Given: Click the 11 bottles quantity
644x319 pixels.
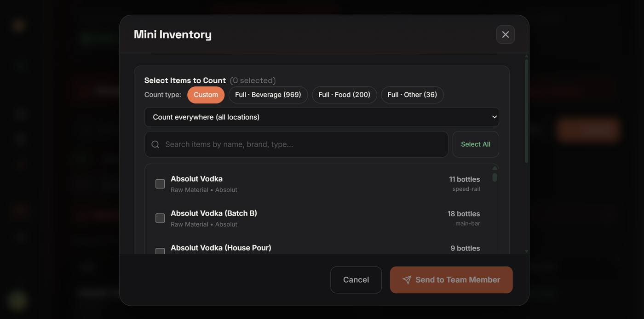Looking at the screenshot, I should (x=465, y=179).
